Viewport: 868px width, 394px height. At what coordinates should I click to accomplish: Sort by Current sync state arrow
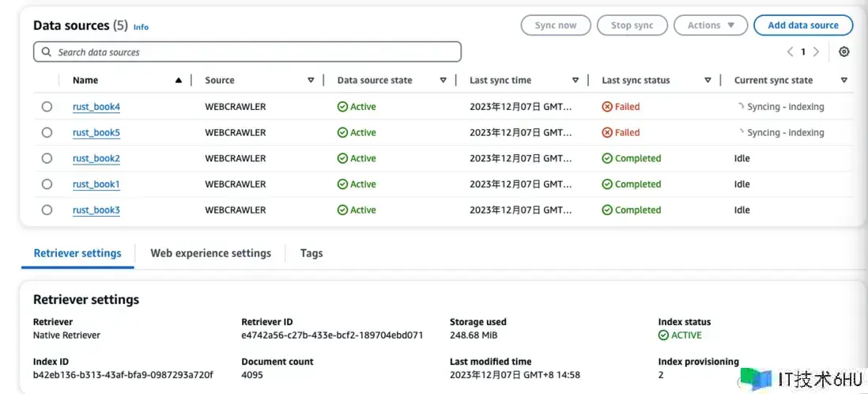tap(844, 81)
